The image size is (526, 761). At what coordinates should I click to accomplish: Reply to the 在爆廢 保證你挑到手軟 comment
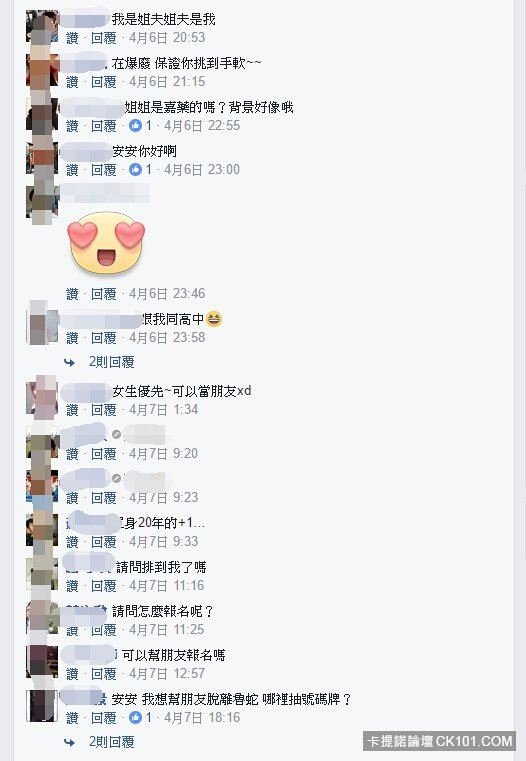[x=104, y=82]
